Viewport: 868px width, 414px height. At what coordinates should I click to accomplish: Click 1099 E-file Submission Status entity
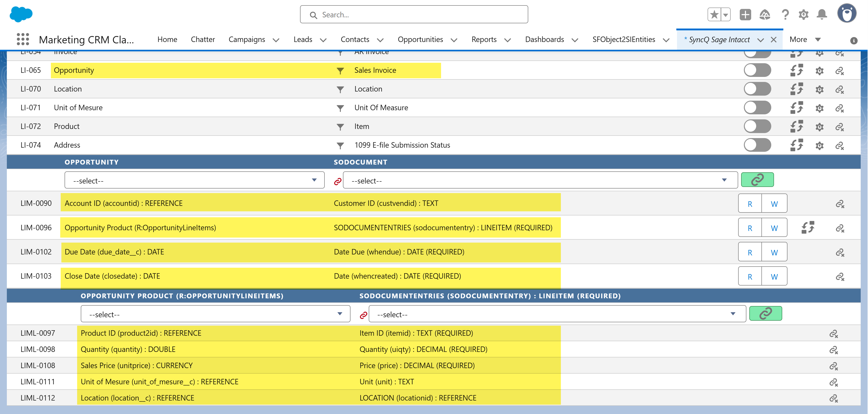click(402, 145)
